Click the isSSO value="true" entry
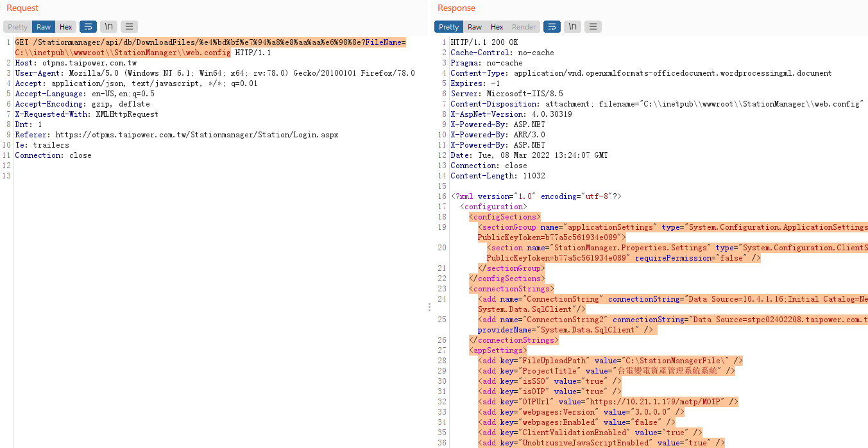The width and height of the screenshot is (868, 448). pyautogui.click(x=550, y=381)
